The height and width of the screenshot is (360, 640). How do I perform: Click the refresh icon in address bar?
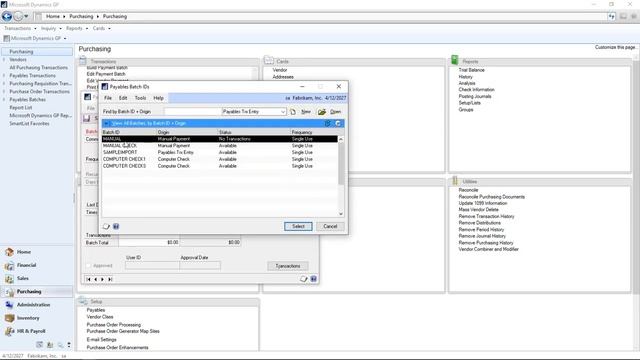tap(611, 16)
